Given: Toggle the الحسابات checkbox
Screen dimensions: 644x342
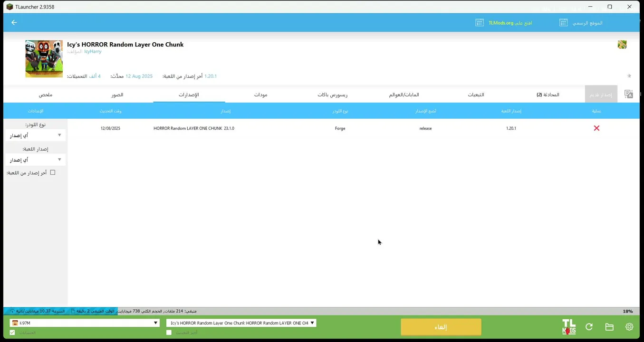Looking at the screenshot, I should [x=12, y=332].
